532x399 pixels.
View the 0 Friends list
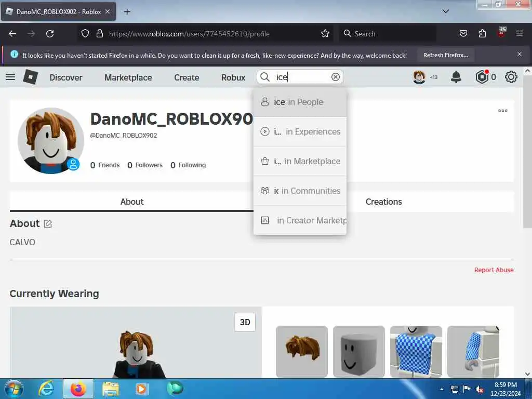click(105, 165)
